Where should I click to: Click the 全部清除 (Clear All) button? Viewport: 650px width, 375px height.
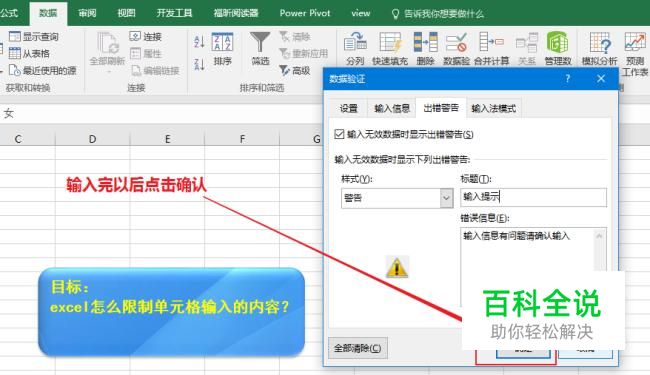[357, 348]
